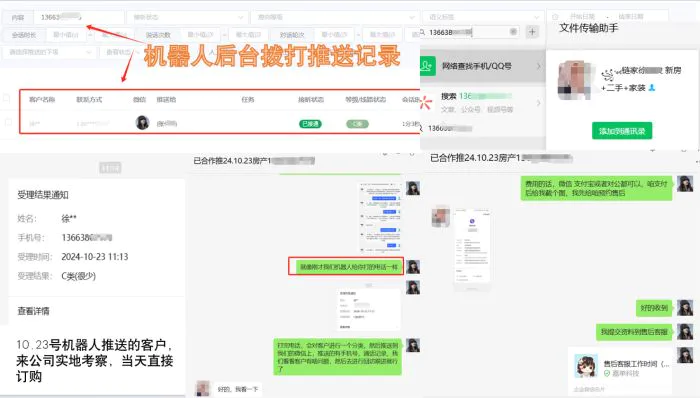Click the green 已接通 status tag
This screenshot has width=700, height=398.
pos(310,124)
